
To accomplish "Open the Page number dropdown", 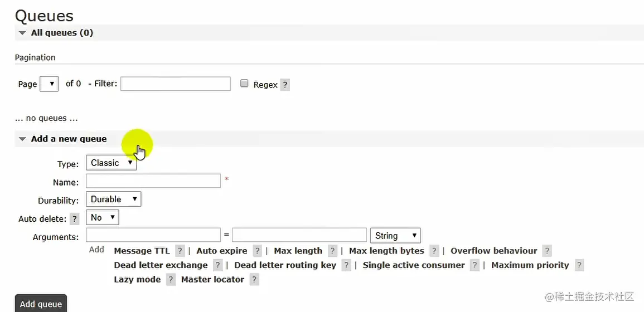I will (49, 84).
